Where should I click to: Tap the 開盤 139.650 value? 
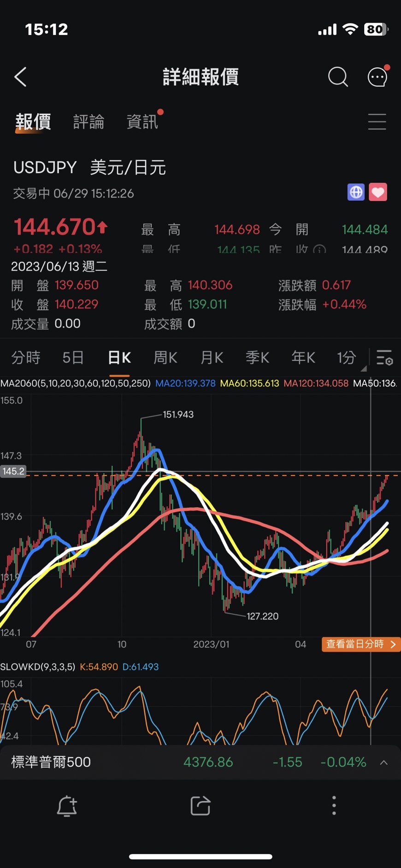(x=77, y=285)
